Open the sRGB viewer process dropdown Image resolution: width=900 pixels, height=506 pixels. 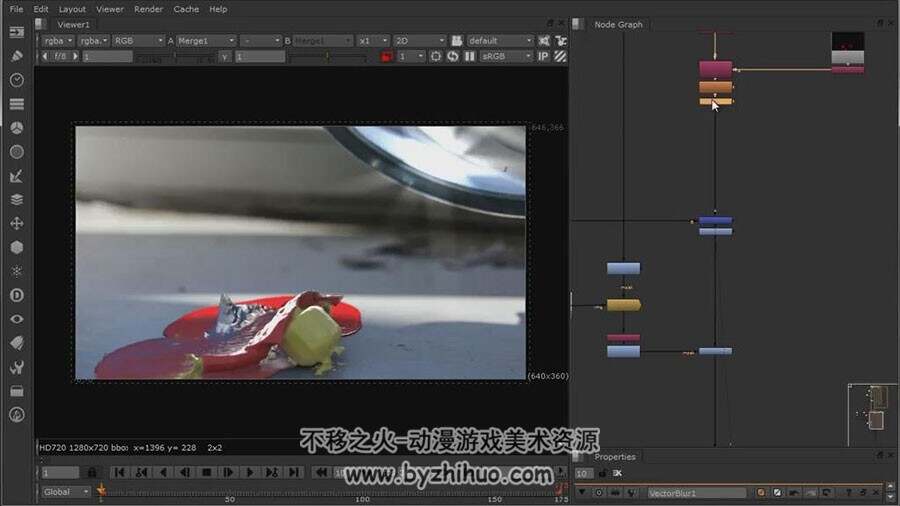pos(506,56)
